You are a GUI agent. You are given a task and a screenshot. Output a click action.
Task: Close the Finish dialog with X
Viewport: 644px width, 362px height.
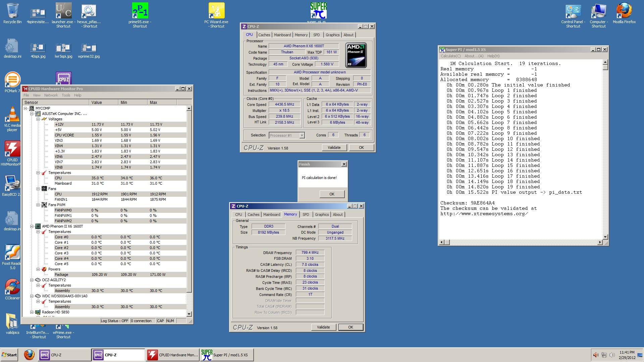[x=344, y=164]
